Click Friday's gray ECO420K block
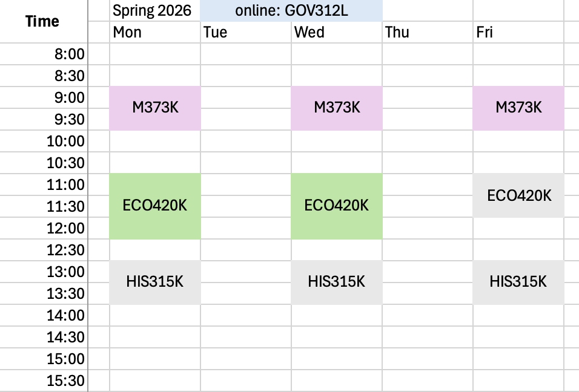Screen dimensions: 579x392 [x=518, y=195]
